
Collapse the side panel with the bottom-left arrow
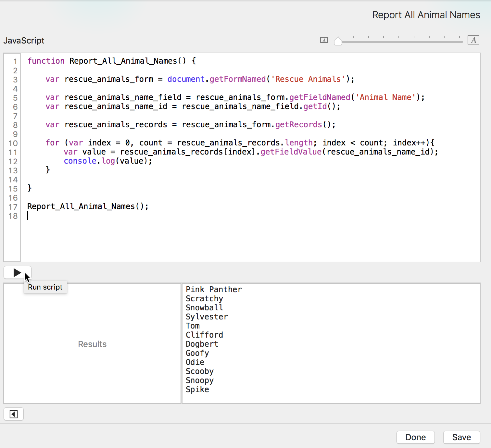[x=14, y=414]
